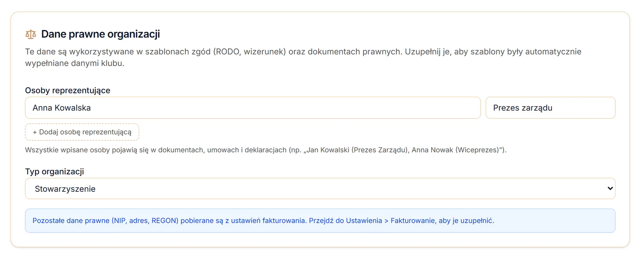Click the chevron arrow of the organization type select
Viewport: 644px width, 260px height.
(x=610, y=189)
